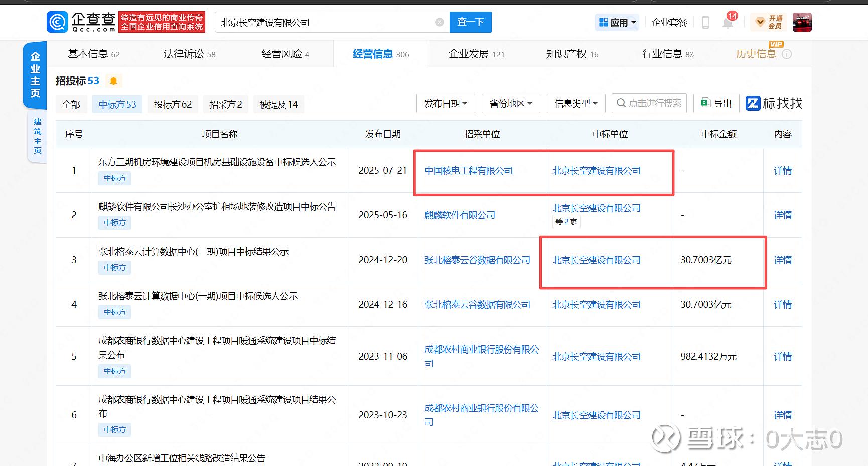Open 成都农村商业银行 link in row 6
Viewport: 868px width, 466px height.
pyautogui.click(x=482, y=415)
